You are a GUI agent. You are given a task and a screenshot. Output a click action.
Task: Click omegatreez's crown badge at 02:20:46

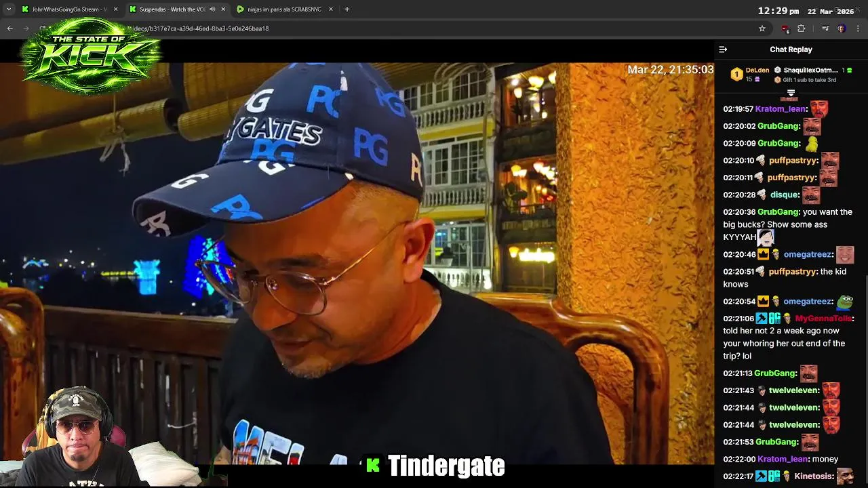point(763,255)
